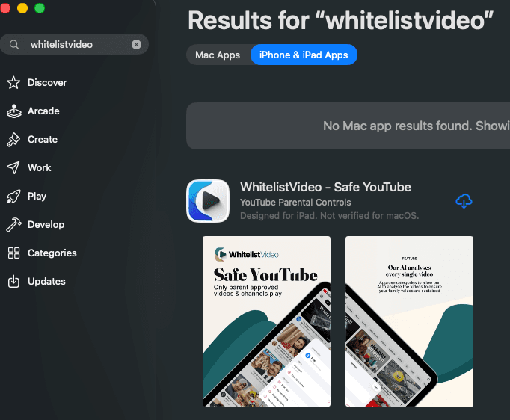The image size is (510, 420).
Task: Click the YouTube Parental Controls subtitle
Action: coord(295,203)
